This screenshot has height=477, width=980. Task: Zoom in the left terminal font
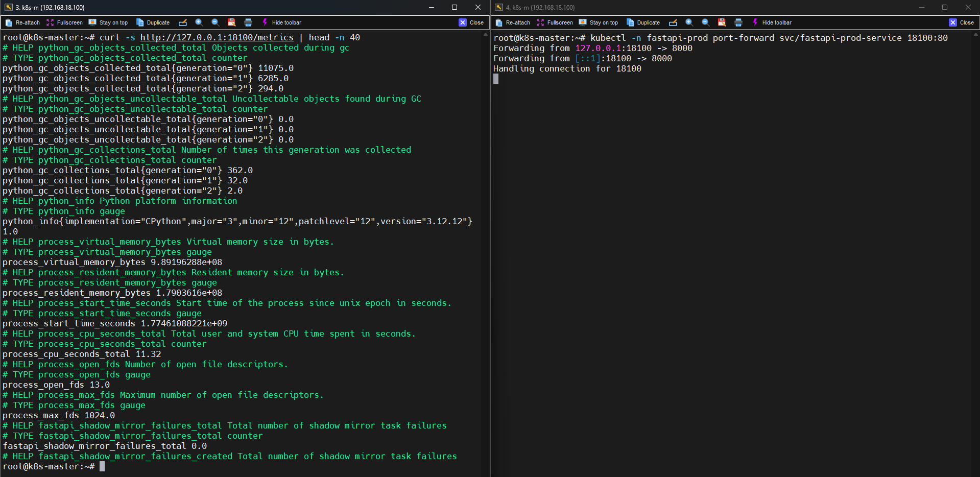pyautogui.click(x=199, y=22)
